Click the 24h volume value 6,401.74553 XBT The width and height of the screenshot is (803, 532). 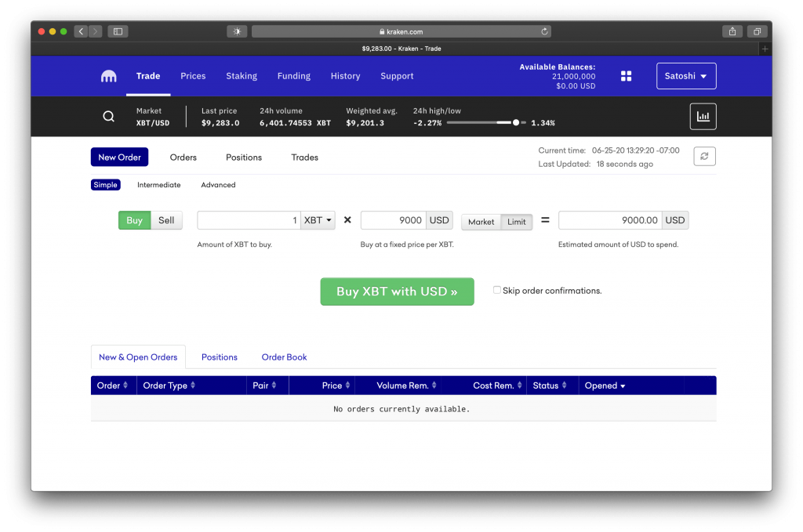295,123
